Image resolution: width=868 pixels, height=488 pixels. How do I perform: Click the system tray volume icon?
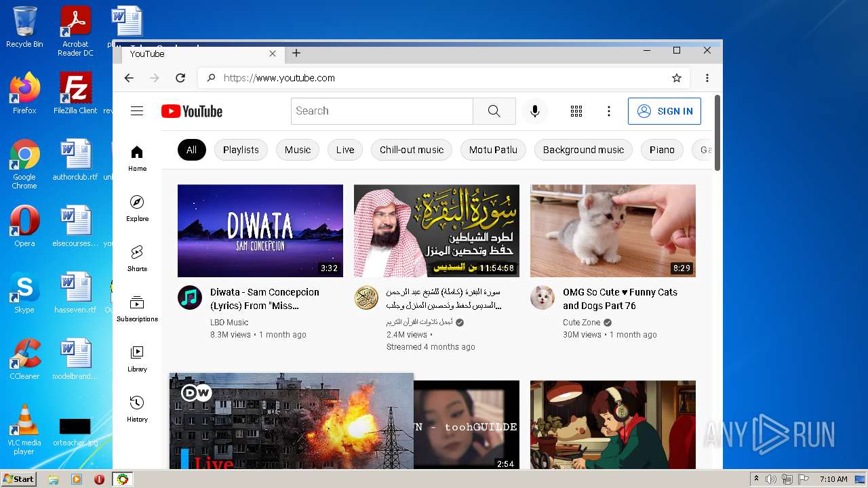tap(771, 479)
